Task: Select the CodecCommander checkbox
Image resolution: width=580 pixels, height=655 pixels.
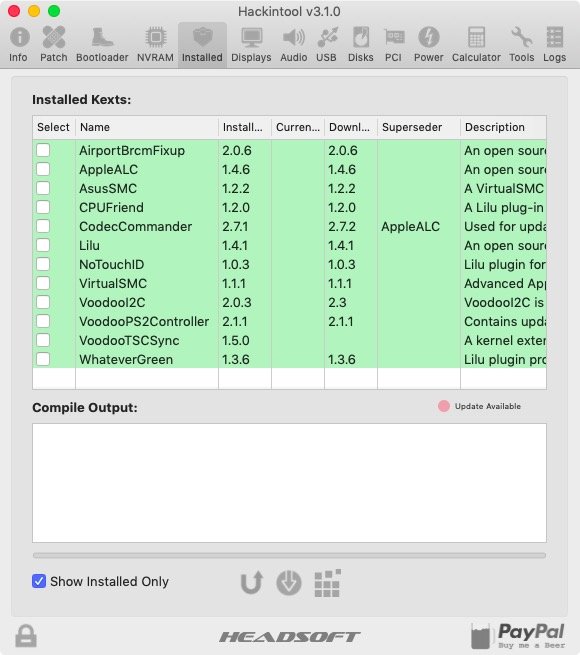Action: click(43, 226)
